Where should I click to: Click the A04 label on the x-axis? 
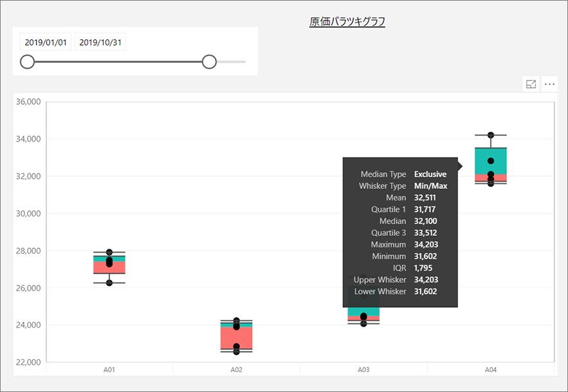pyautogui.click(x=491, y=370)
